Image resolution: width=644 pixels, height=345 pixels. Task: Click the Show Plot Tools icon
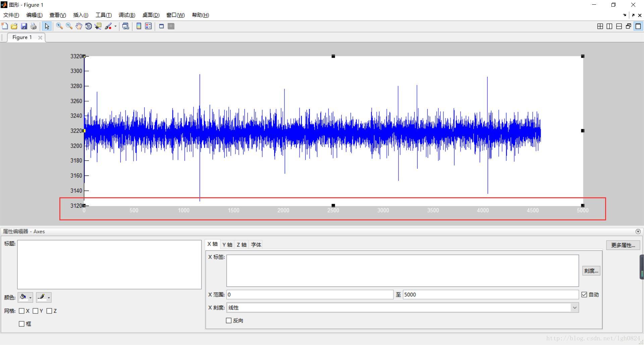click(x=171, y=26)
